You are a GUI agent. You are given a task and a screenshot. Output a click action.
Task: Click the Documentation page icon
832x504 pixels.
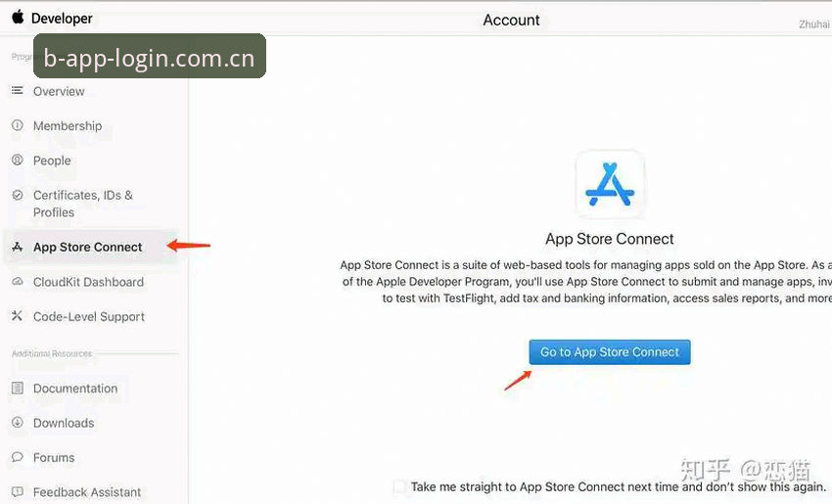pyautogui.click(x=18, y=388)
